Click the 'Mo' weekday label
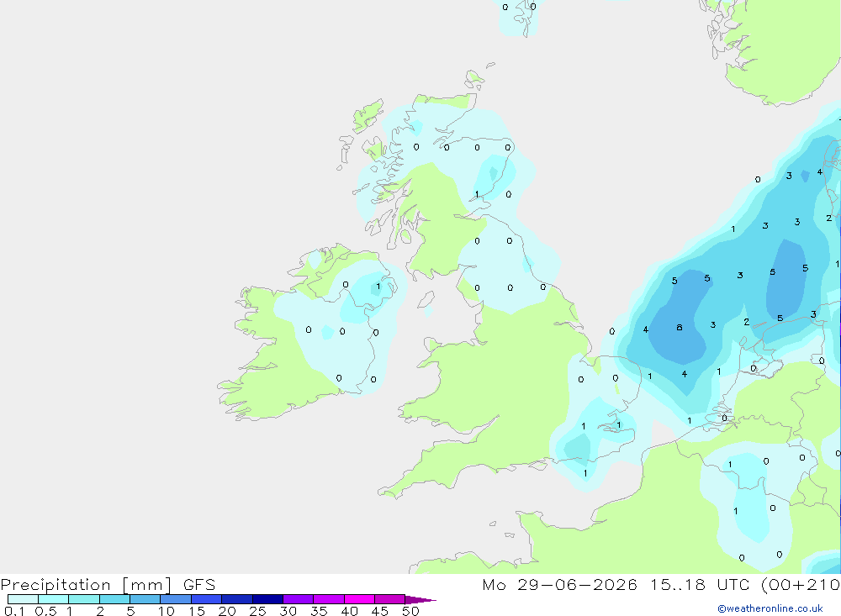The width and height of the screenshot is (841, 616). [x=494, y=585]
